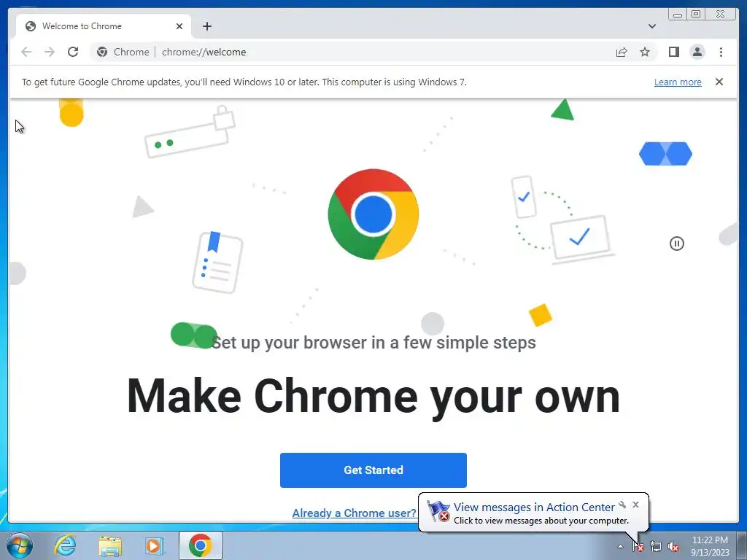Open the side panel icon
This screenshot has height=560, width=747.
[673, 52]
